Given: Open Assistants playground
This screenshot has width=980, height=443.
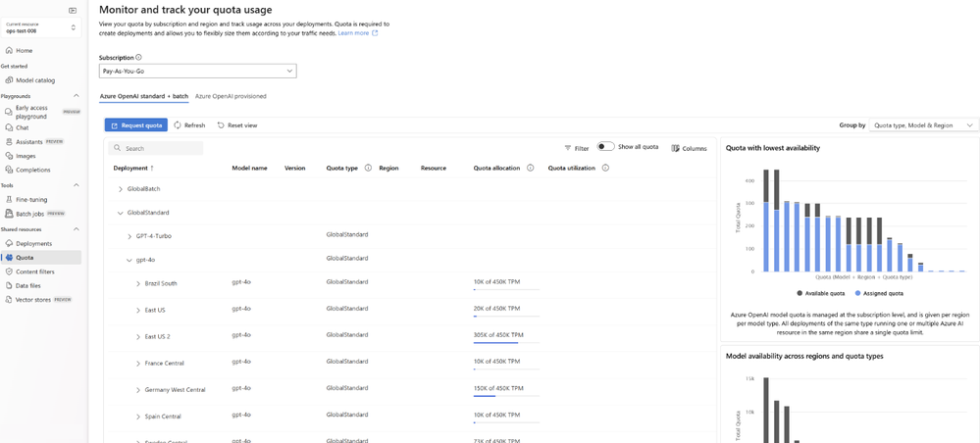Looking at the screenshot, I should (x=28, y=142).
